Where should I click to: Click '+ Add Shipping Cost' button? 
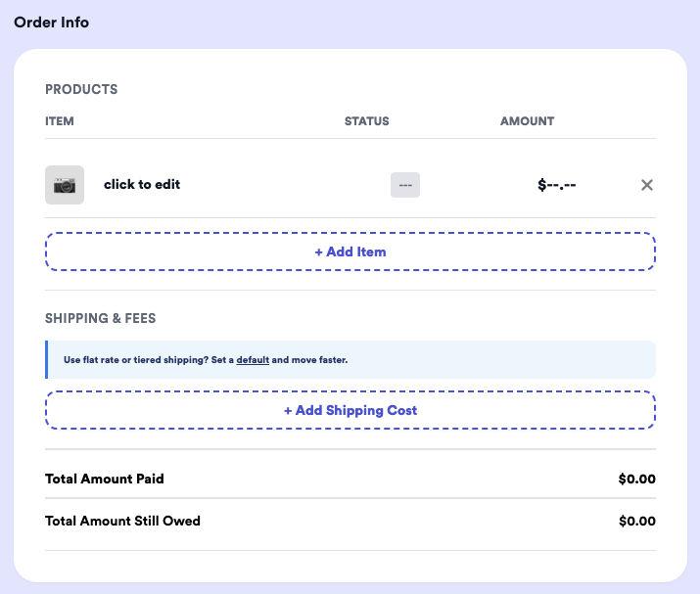point(350,410)
